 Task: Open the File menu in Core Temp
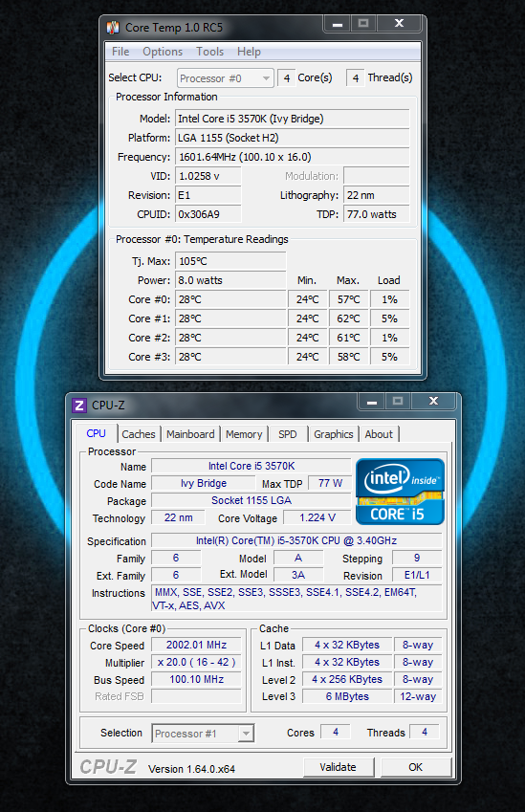pyautogui.click(x=120, y=52)
